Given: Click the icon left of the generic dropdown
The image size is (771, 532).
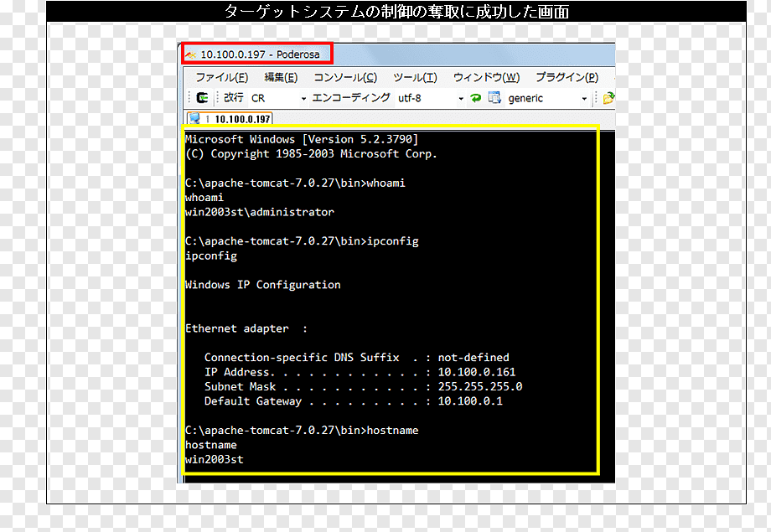Looking at the screenshot, I should pos(494,98).
